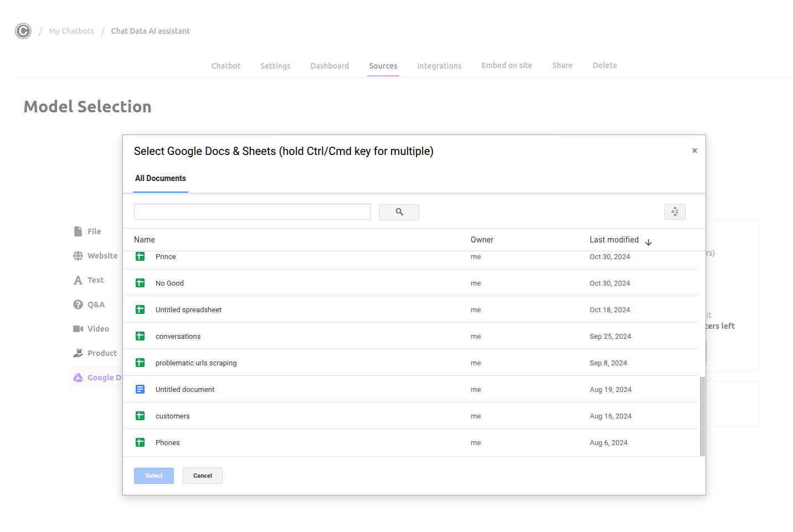
Task: Click the Product source icon
Action: tap(78, 353)
